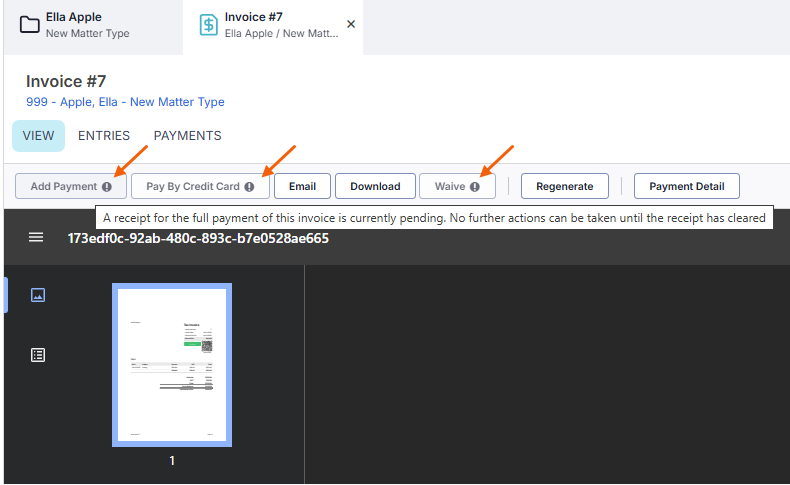
Task: Open the 999 - Apple, Ella matter link
Action: point(125,102)
